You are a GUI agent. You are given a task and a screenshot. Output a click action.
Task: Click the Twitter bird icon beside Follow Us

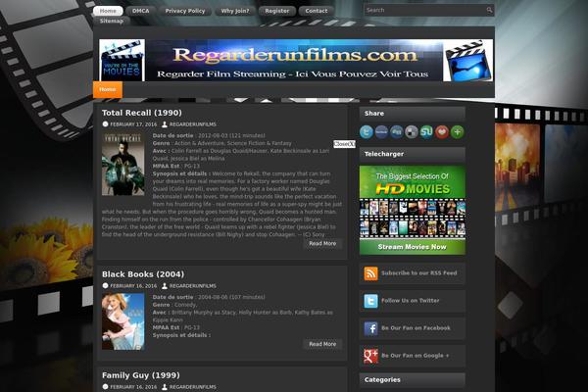tap(370, 301)
